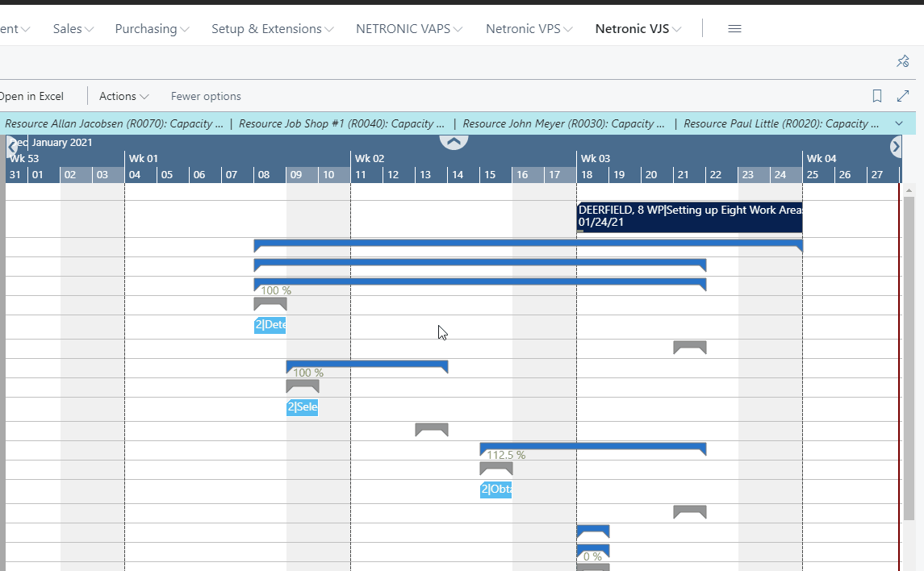The image size is (924, 571).
Task: Click the pin icon at top right
Action: coord(903,61)
